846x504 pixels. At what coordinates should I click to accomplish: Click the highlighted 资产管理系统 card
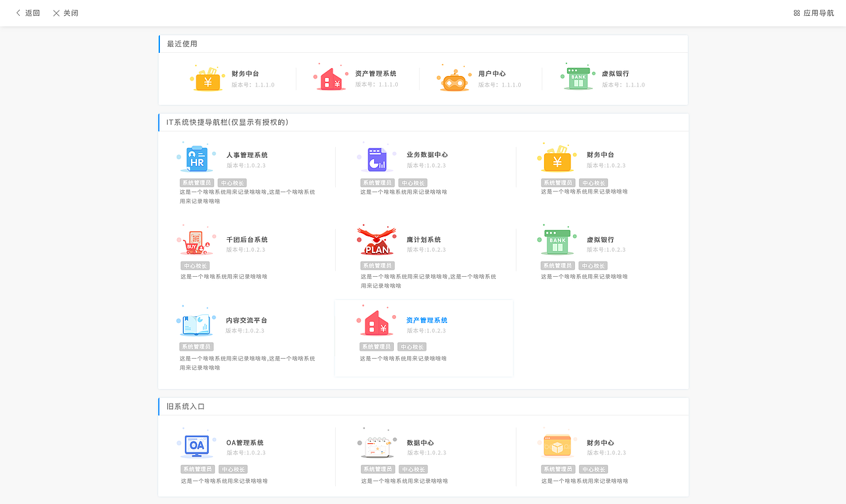pyautogui.click(x=424, y=338)
